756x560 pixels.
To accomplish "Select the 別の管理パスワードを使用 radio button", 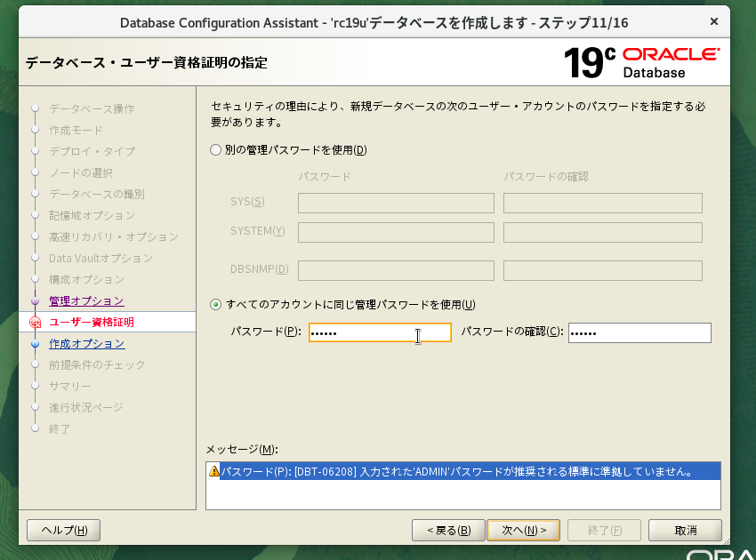I will (x=215, y=150).
